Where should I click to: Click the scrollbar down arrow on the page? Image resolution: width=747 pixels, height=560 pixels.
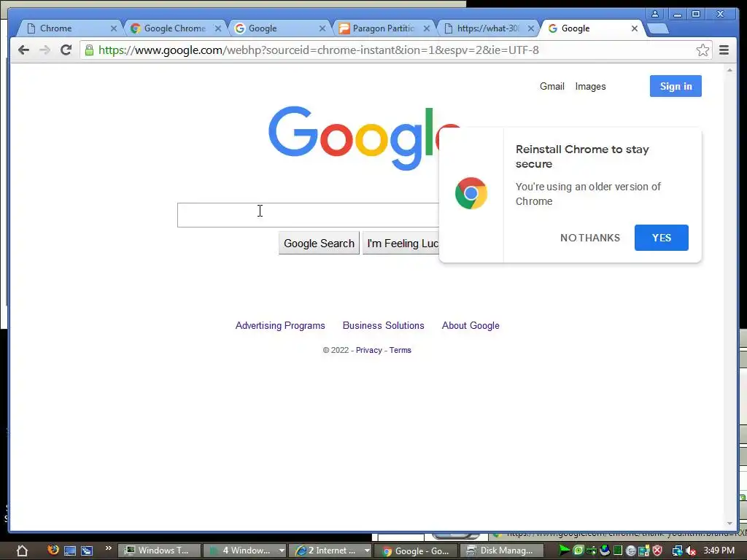[729, 524]
